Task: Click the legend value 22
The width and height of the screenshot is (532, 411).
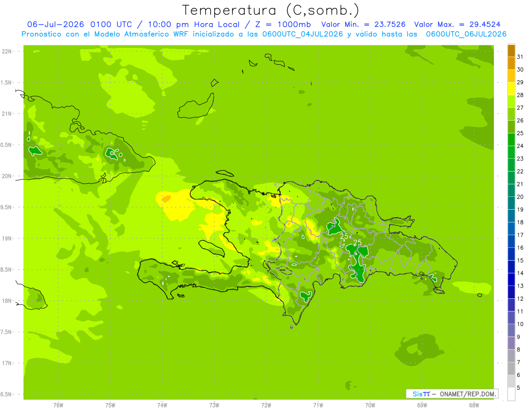Action: 520,171
